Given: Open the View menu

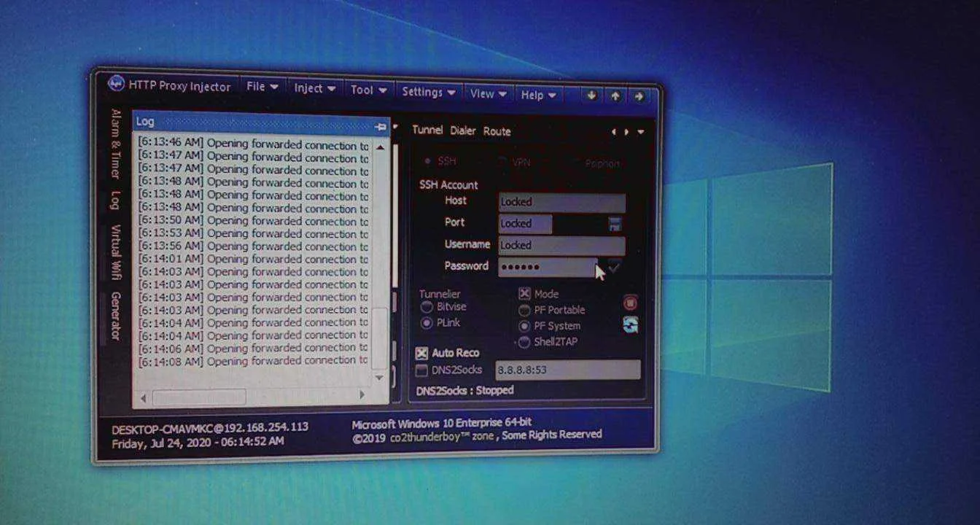Looking at the screenshot, I should pos(489,94).
